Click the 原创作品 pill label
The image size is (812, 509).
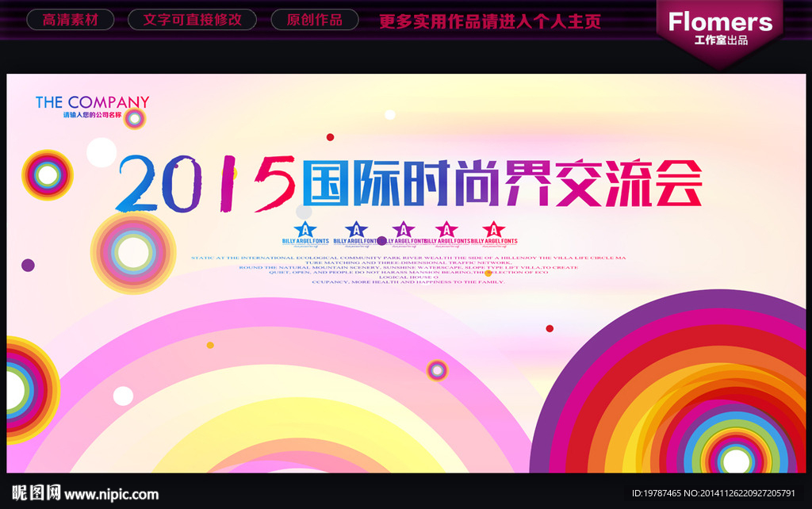coord(314,20)
